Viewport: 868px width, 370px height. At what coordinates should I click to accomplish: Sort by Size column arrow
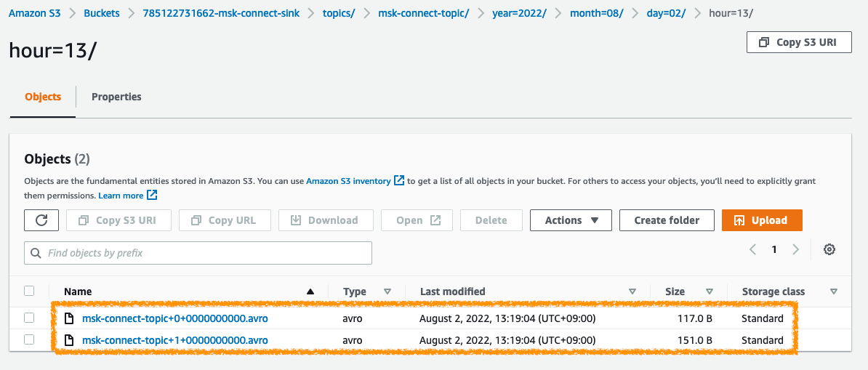[709, 291]
